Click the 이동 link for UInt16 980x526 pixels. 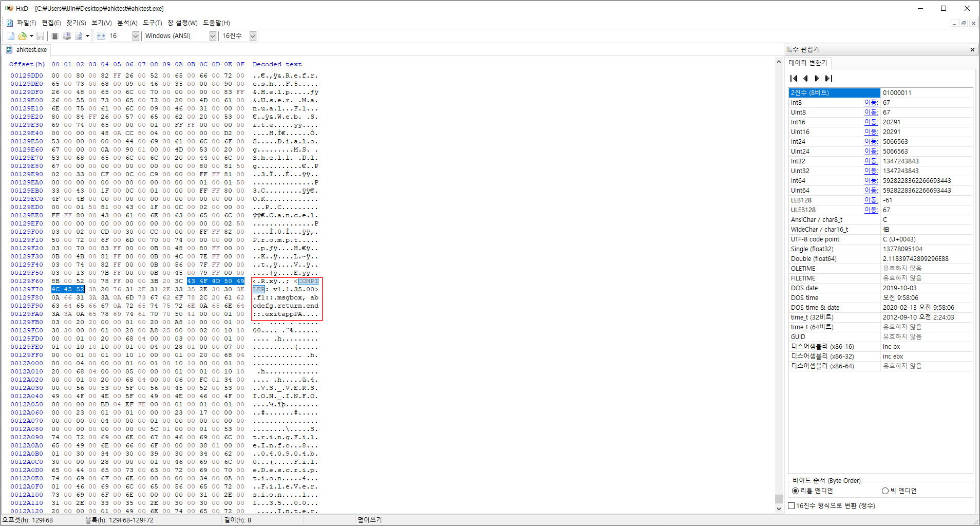[x=871, y=132]
